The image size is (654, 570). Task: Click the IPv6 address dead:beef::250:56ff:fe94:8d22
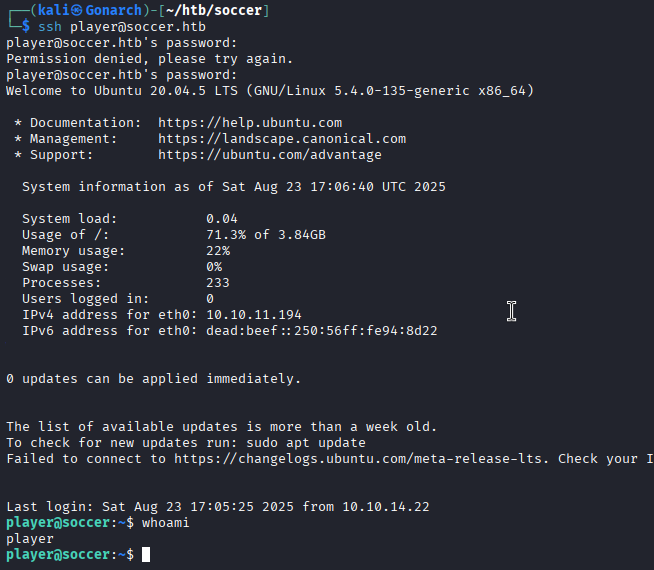pos(322,330)
